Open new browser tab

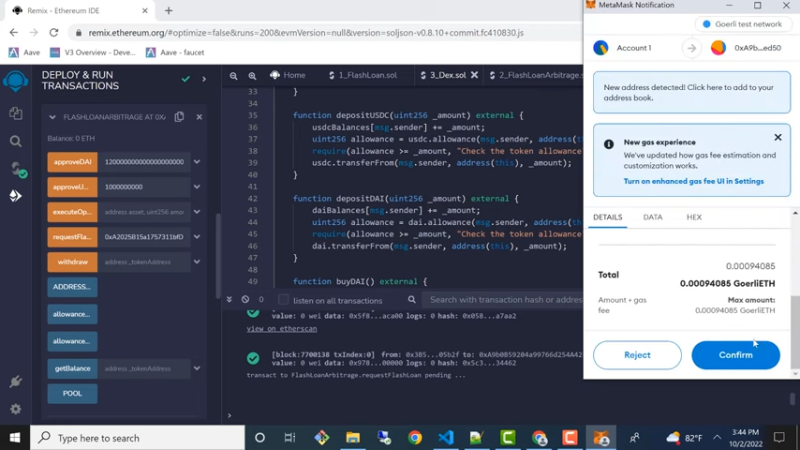(x=168, y=10)
